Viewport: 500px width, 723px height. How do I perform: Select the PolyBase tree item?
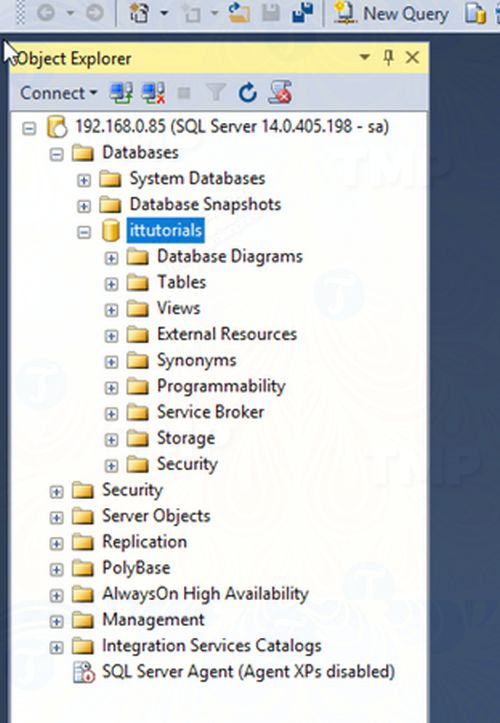(136, 568)
